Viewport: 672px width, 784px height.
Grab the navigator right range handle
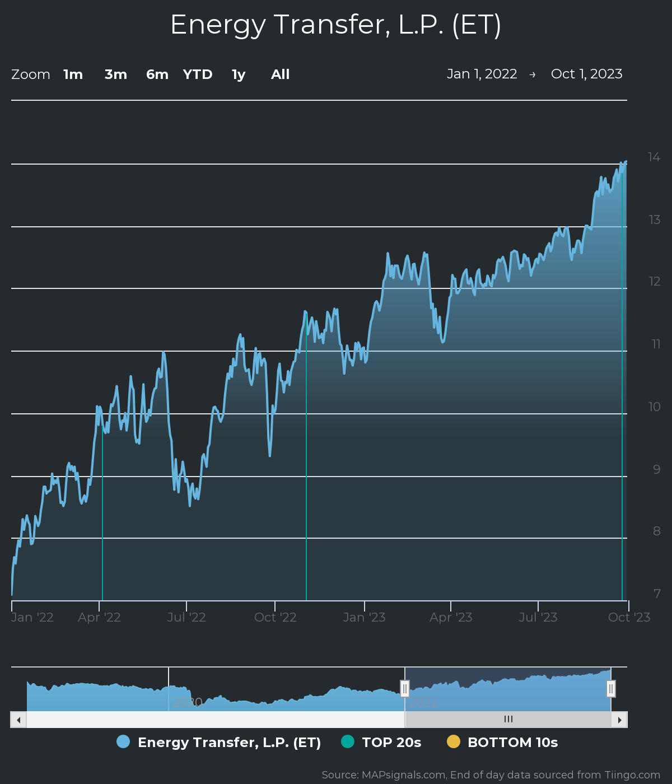tap(611, 688)
